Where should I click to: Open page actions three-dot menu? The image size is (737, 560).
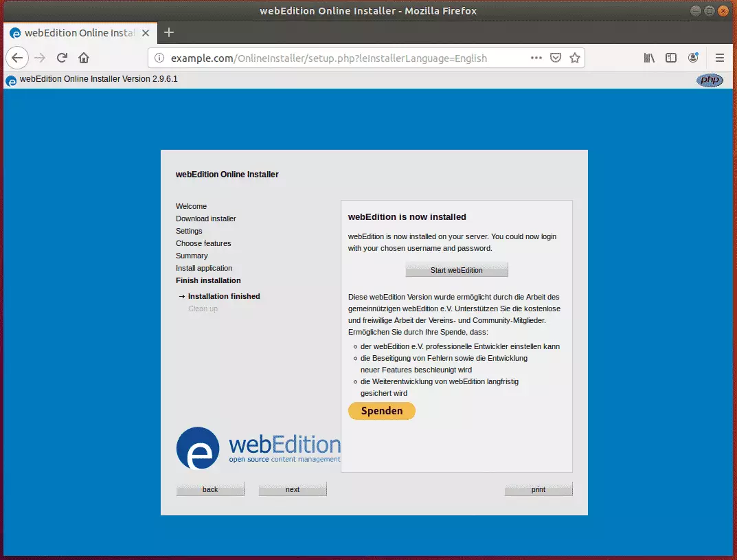pyautogui.click(x=536, y=58)
